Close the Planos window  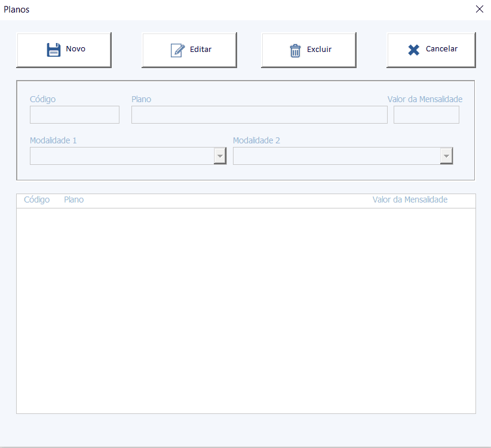pyautogui.click(x=479, y=9)
